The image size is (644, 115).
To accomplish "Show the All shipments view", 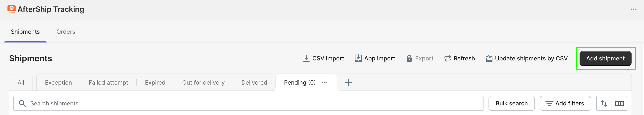I will click(x=21, y=82).
